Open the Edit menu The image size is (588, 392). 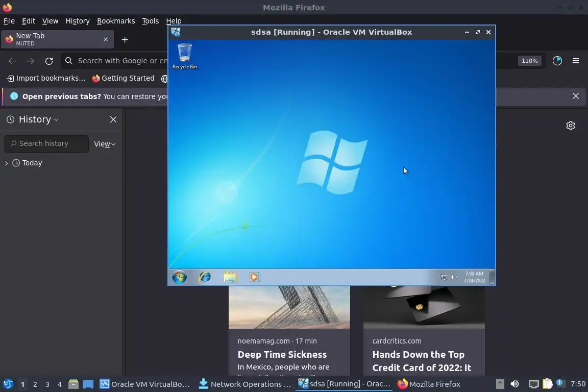click(29, 21)
